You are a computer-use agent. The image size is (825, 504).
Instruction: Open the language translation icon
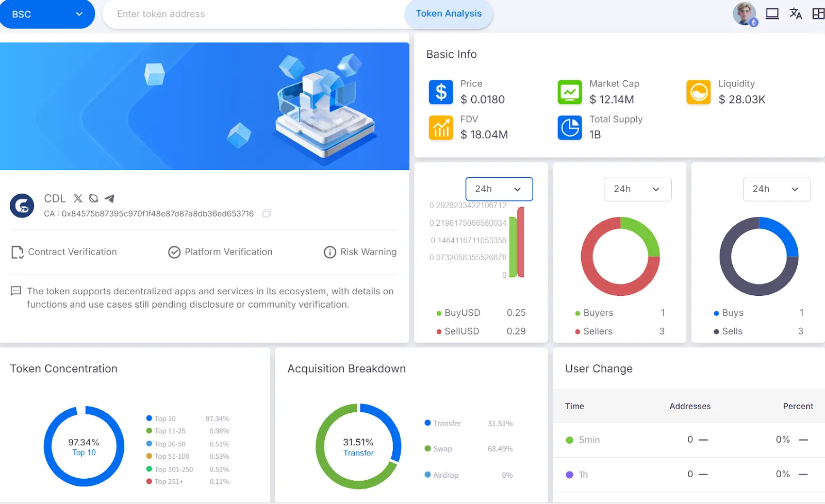click(796, 14)
